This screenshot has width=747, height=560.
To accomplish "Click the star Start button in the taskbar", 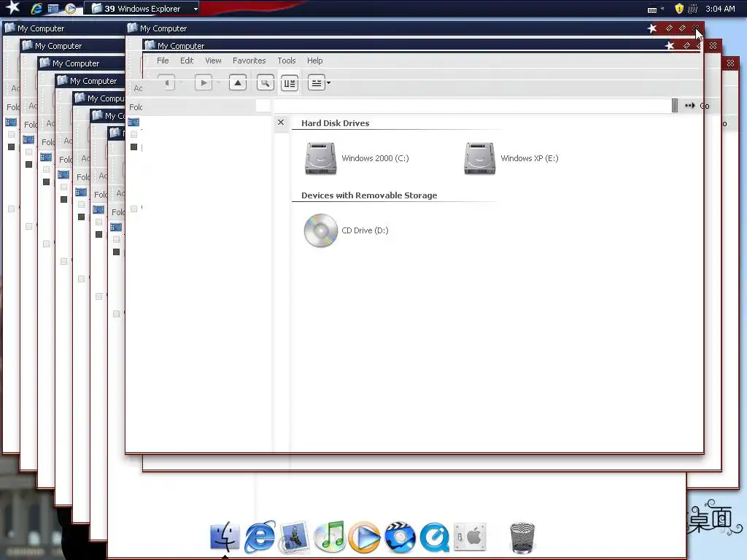I will point(12,7).
